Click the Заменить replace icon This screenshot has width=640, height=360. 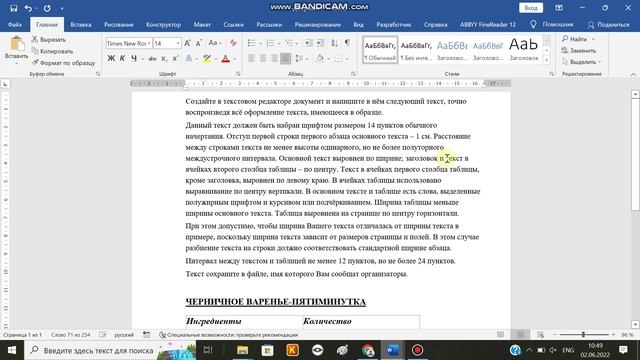(578, 51)
